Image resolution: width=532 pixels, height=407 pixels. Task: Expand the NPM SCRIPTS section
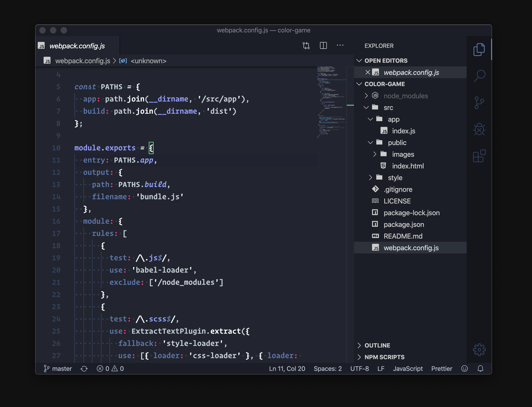point(384,357)
